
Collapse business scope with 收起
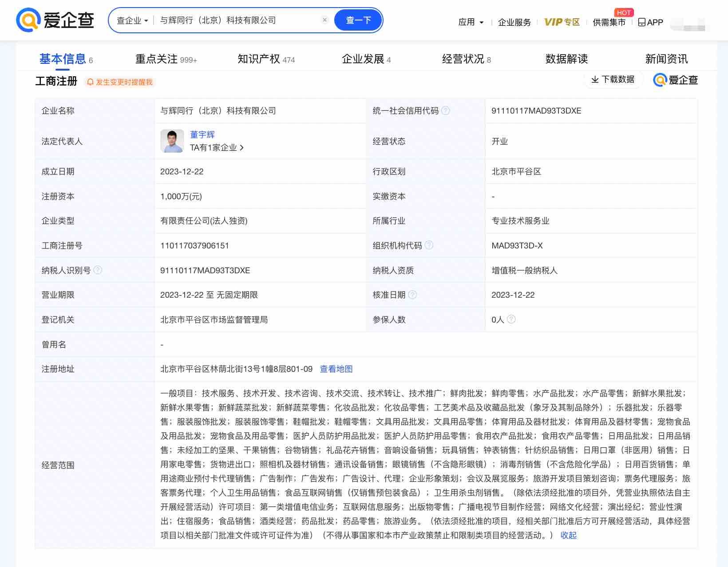click(x=568, y=535)
